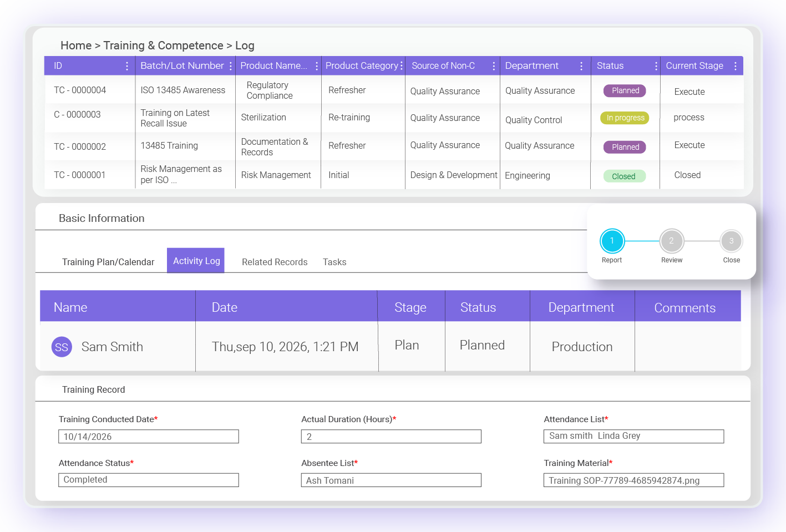Open Training & Competence breadcrumb link
This screenshot has height=532, width=786.
click(x=163, y=45)
